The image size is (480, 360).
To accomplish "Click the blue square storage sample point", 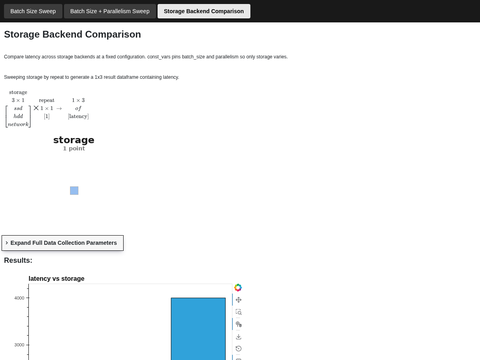I will click(74, 191).
